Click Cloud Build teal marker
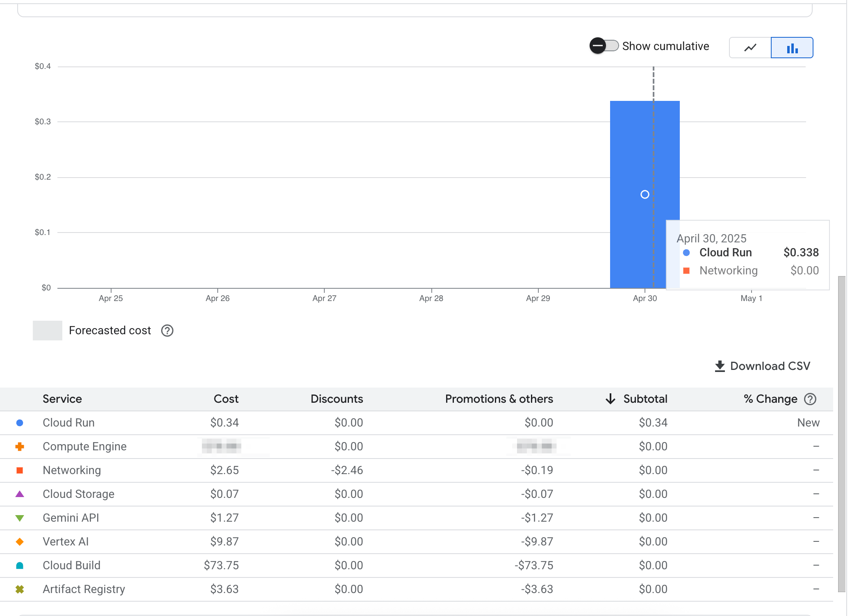The height and width of the screenshot is (616, 852). tap(20, 566)
